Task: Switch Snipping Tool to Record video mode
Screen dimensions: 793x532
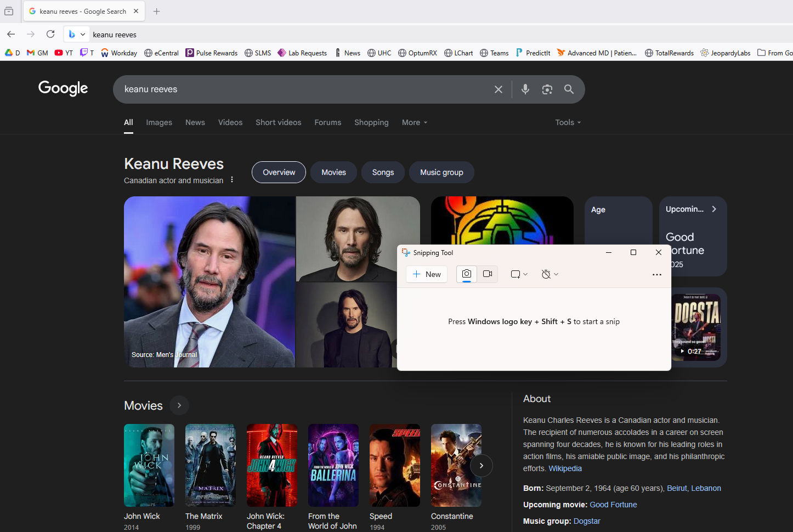Action: [488, 274]
